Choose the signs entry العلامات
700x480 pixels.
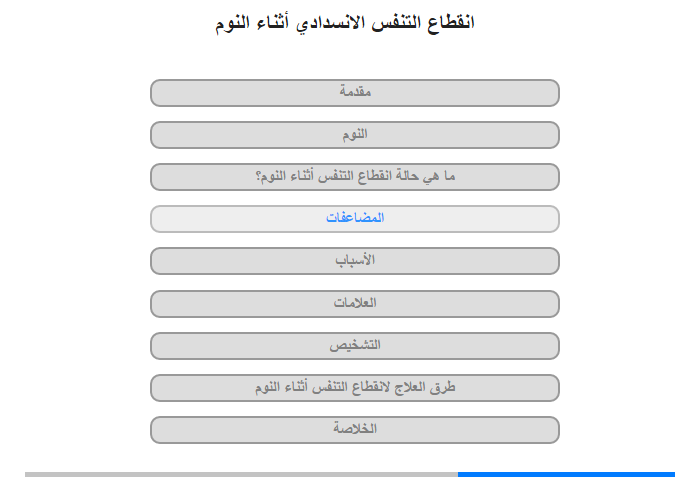pyautogui.click(x=355, y=304)
